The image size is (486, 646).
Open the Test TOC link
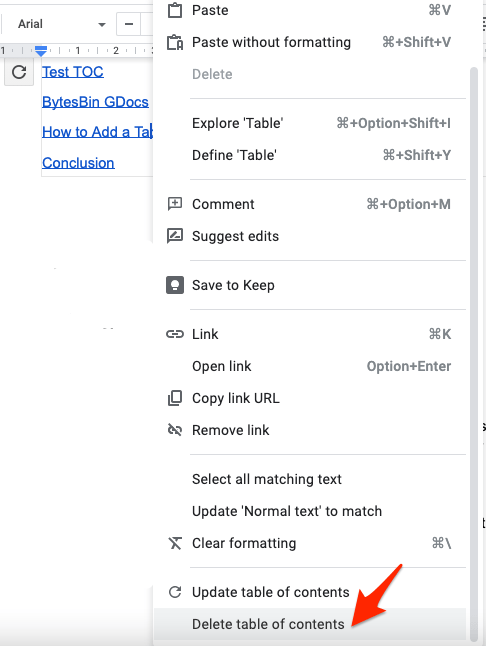coord(73,72)
